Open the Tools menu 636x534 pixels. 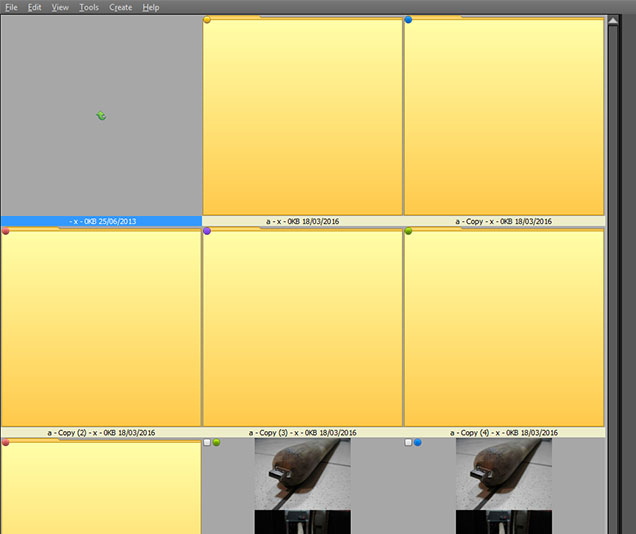pyautogui.click(x=89, y=7)
